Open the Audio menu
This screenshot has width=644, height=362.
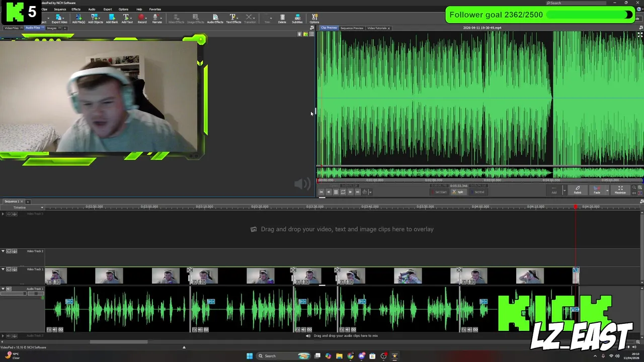click(x=92, y=9)
